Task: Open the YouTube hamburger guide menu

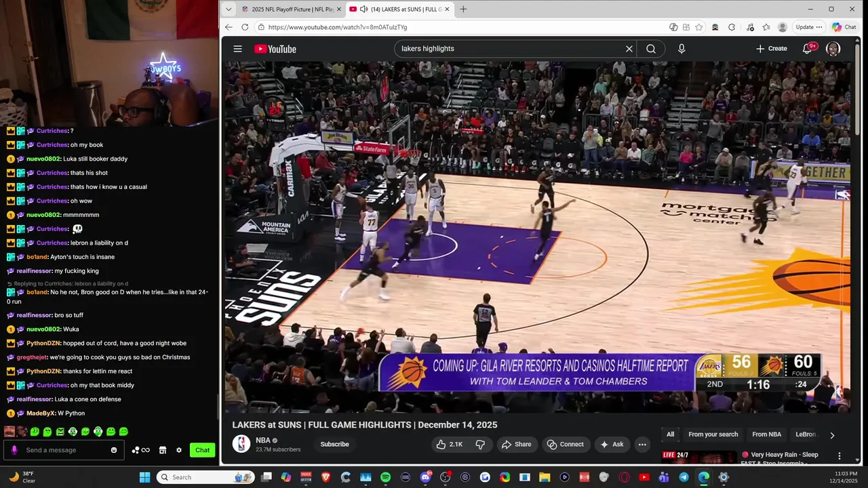Action: 237,49
